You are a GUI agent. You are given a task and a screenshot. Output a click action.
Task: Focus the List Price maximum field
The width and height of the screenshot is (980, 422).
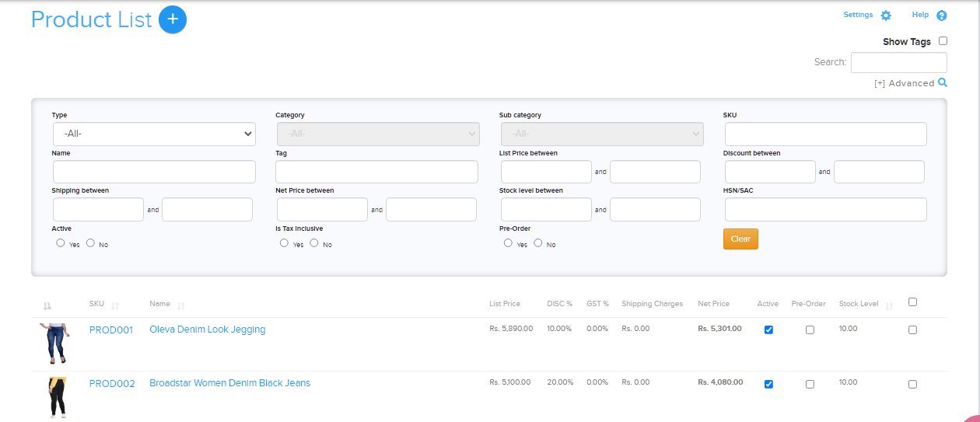click(655, 172)
